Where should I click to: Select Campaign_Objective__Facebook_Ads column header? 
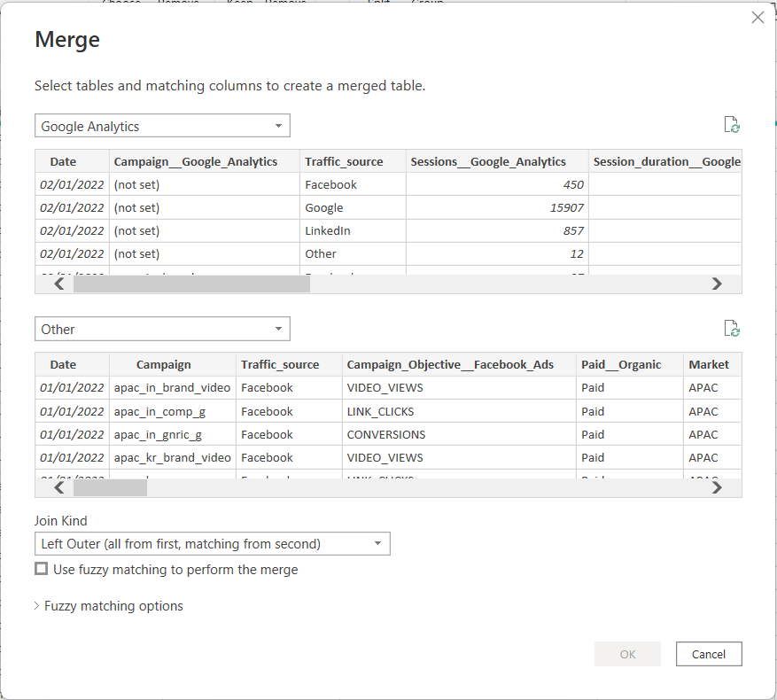coord(459,365)
